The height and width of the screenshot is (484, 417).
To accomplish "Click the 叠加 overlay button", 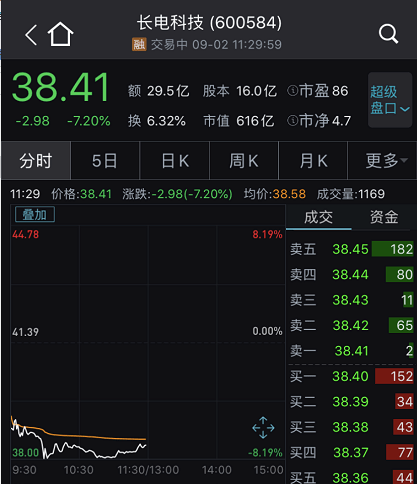I will [x=35, y=214].
